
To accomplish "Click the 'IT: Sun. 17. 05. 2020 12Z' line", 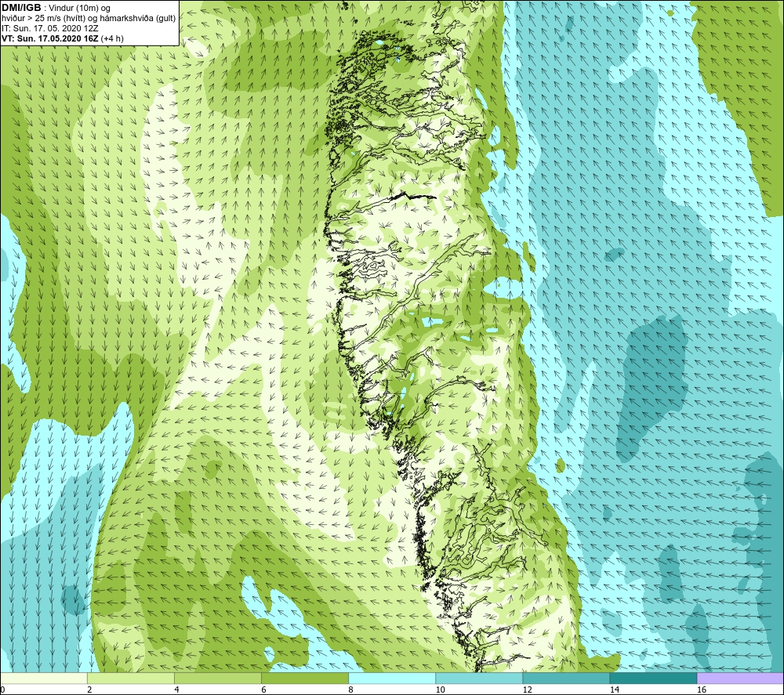I will (x=50, y=28).
